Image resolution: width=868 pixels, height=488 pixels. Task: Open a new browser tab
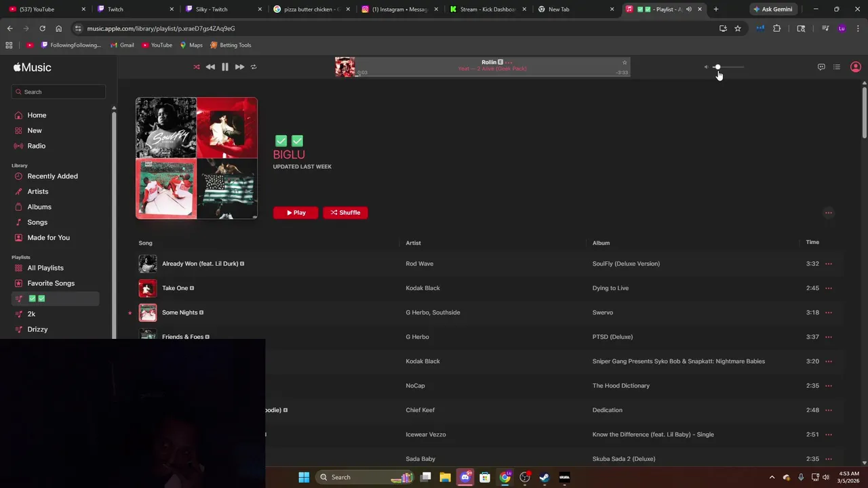[x=716, y=9]
